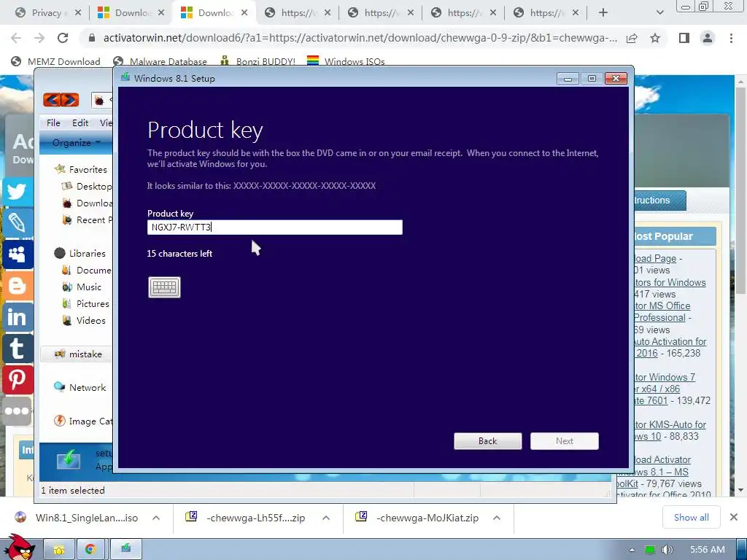The image size is (747, 560).
Task: Close the active Download tab
Action: point(244,13)
